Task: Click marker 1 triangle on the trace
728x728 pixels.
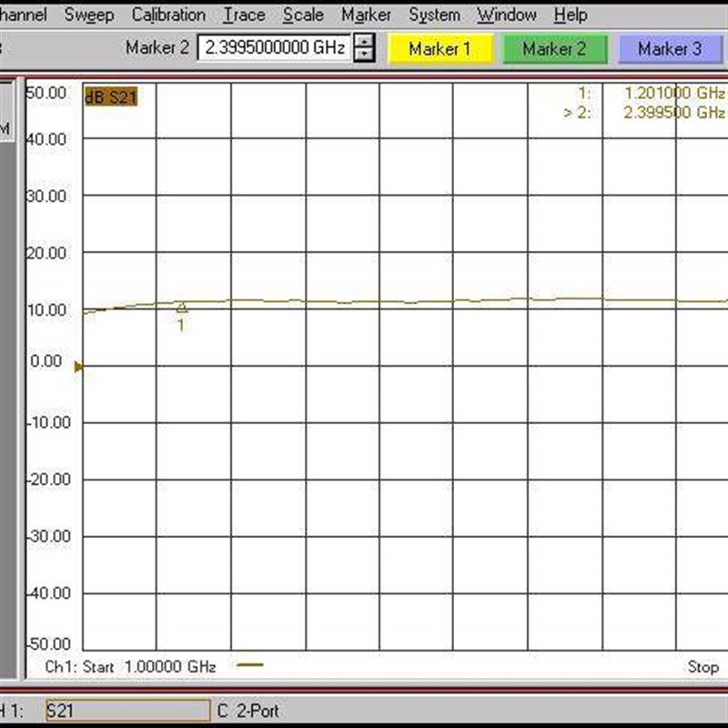Action: tap(181, 308)
